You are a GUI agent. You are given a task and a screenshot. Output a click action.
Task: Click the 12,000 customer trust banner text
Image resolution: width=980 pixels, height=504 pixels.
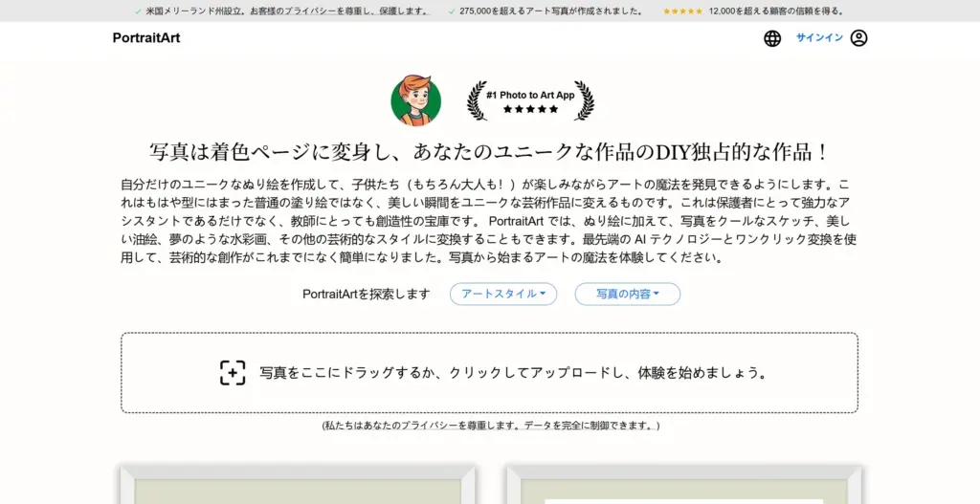pyautogui.click(x=776, y=11)
